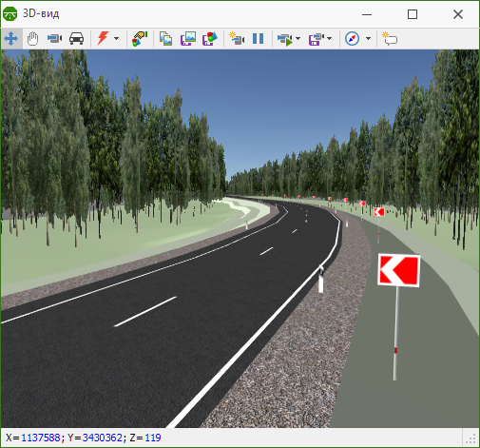Pause the camera animation
Image resolution: width=480 pixels, height=448 pixels.
[259, 39]
